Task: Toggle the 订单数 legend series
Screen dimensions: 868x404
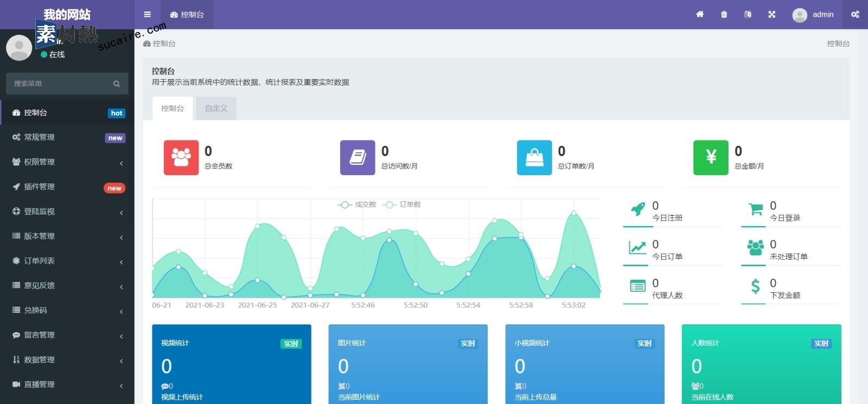Action: pos(401,204)
